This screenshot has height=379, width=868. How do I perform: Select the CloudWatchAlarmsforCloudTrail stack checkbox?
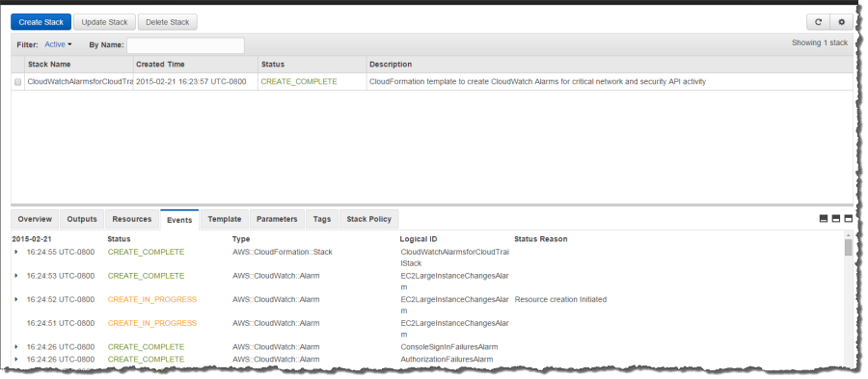[17, 82]
